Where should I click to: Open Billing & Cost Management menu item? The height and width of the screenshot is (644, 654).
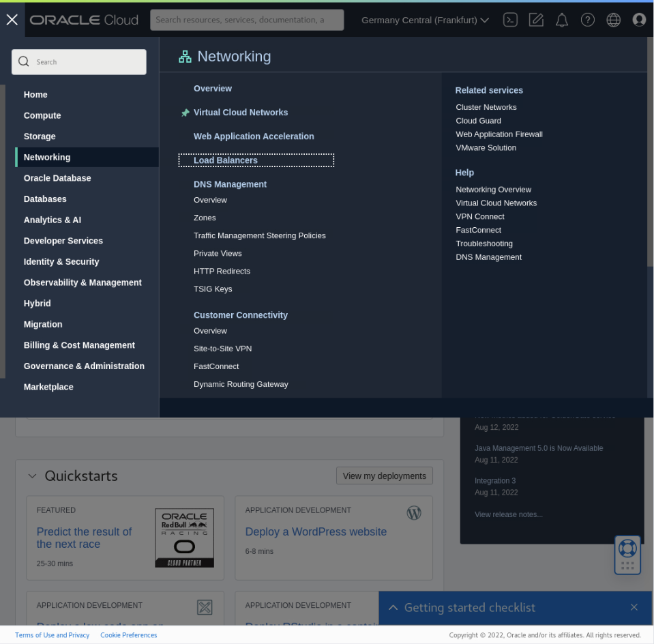pos(79,345)
